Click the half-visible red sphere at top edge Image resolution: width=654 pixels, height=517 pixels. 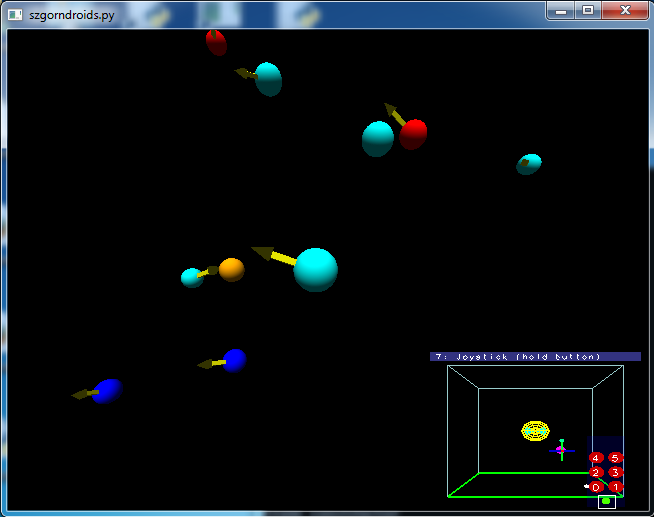(x=216, y=42)
